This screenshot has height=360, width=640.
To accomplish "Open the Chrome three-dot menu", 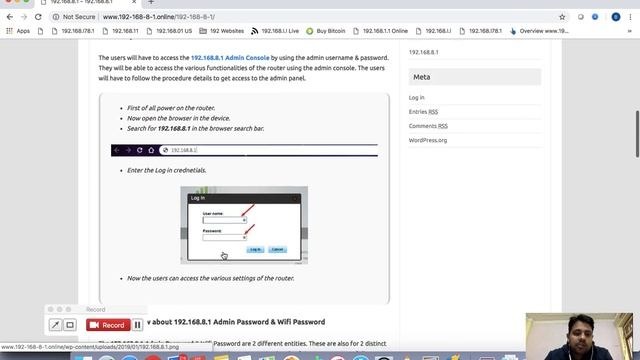I will [630, 17].
